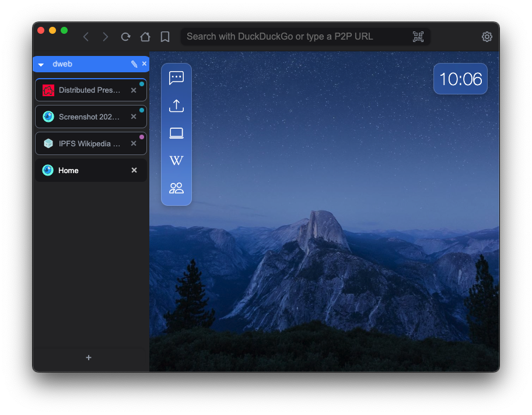The height and width of the screenshot is (415, 532).
Task: Scan QR code from address bar
Action: coord(418,37)
